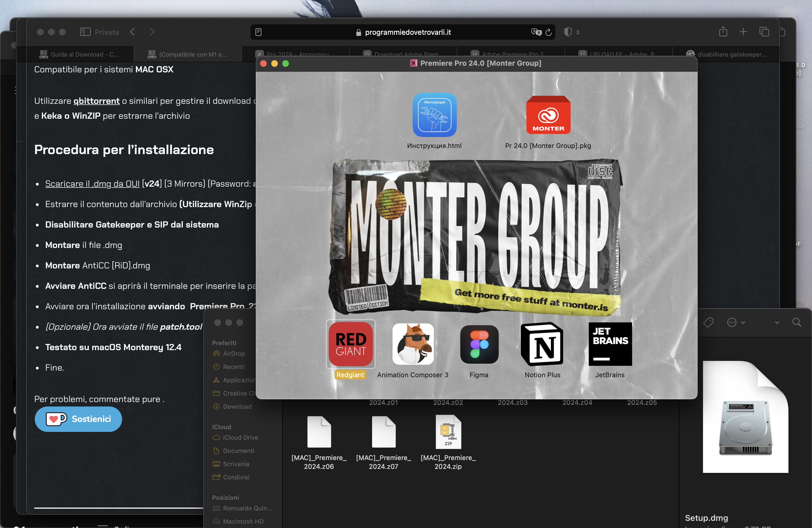The width and height of the screenshot is (812, 528).
Task: Click the translate page icon
Action: click(x=536, y=32)
